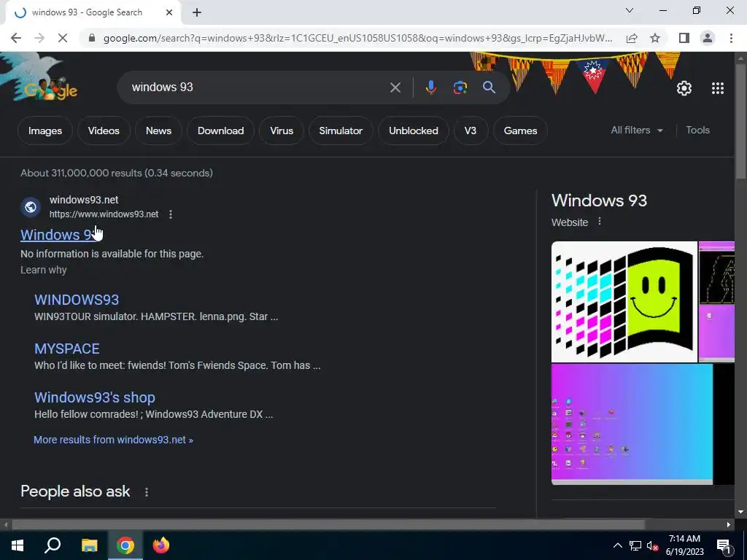Share this page via the share icon
Viewport: 747px width, 560px height.
click(632, 38)
